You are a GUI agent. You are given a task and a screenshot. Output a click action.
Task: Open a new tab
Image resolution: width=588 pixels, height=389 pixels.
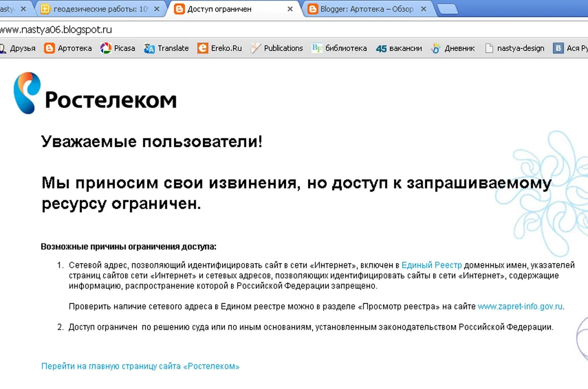[x=447, y=9]
